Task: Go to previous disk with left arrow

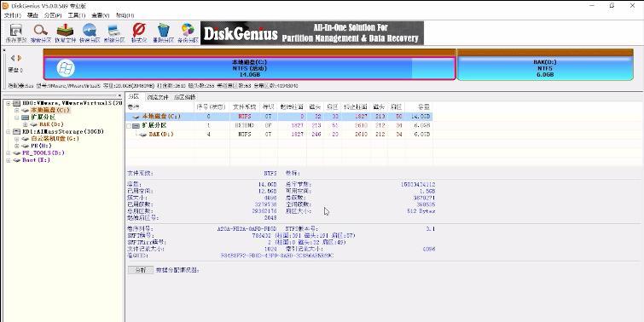Action: 13,58
